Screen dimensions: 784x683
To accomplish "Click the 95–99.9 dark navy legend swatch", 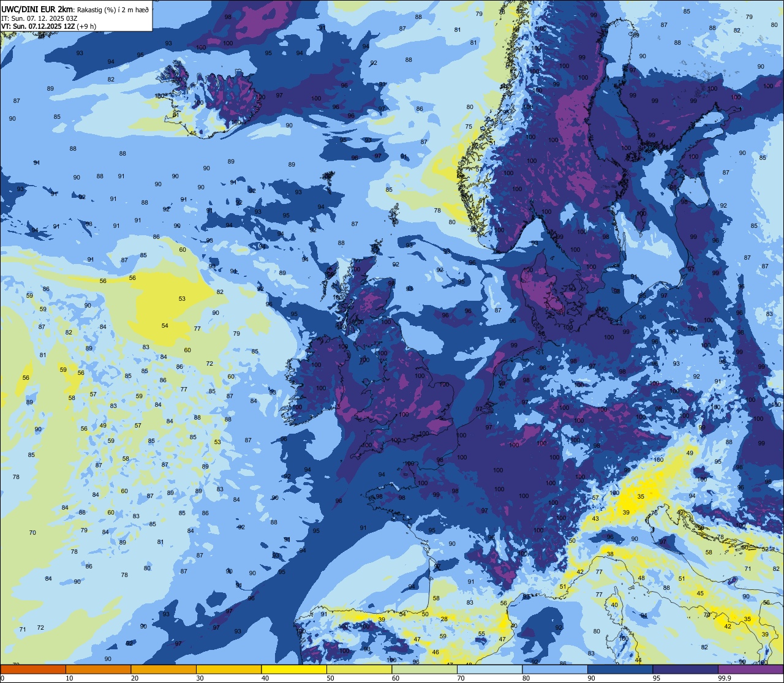I will click(685, 669).
